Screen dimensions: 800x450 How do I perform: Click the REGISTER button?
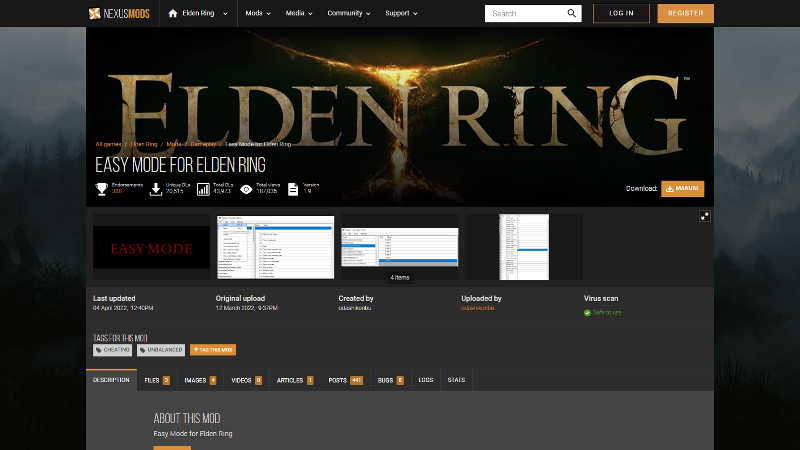click(685, 13)
